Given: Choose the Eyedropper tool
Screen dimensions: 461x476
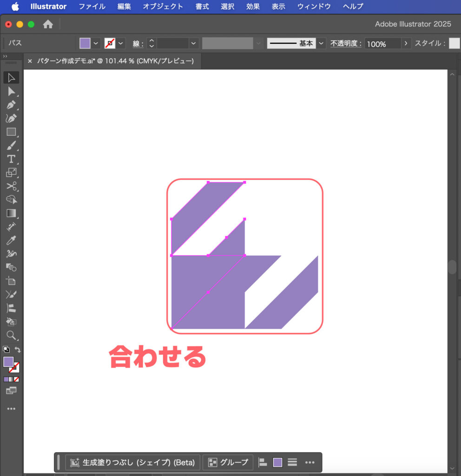Looking at the screenshot, I should [x=11, y=240].
